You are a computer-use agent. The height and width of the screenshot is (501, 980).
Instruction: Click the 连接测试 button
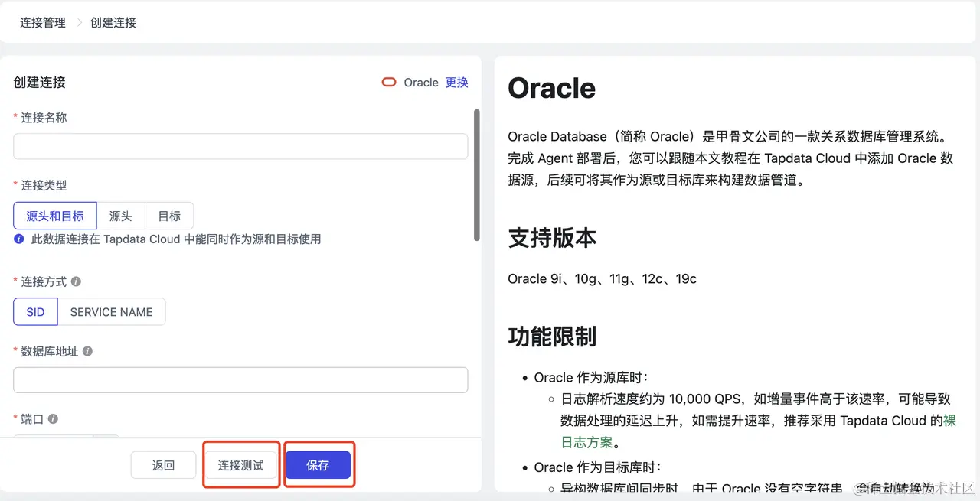[x=240, y=465]
